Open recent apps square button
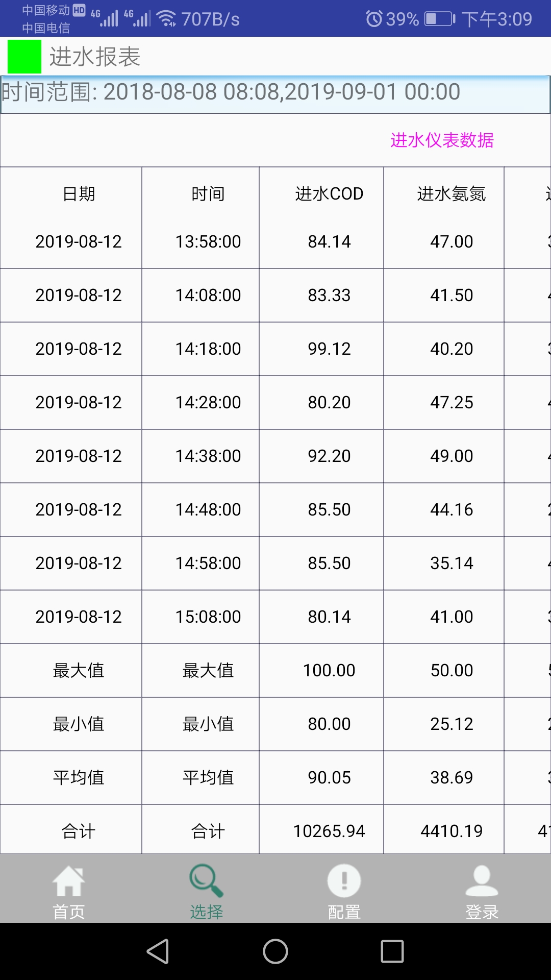The width and height of the screenshot is (551, 980). tap(392, 951)
